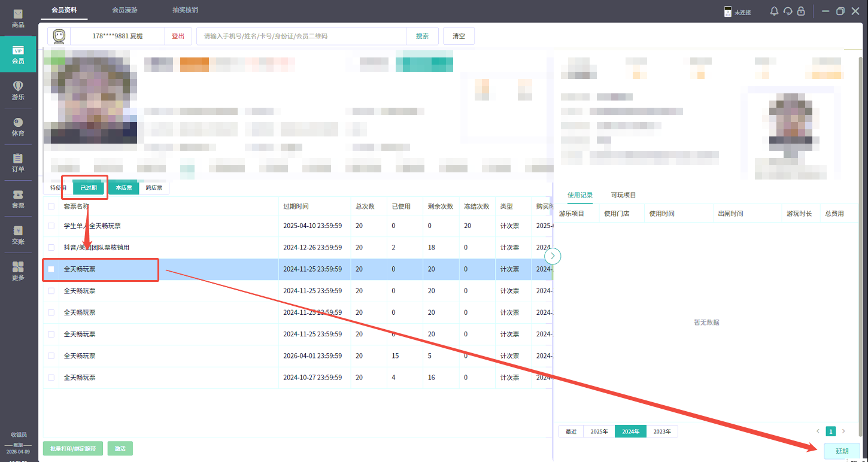The height and width of the screenshot is (462, 868).
Task: Expand the panel with the round chevron arrow
Action: point(553,256)
